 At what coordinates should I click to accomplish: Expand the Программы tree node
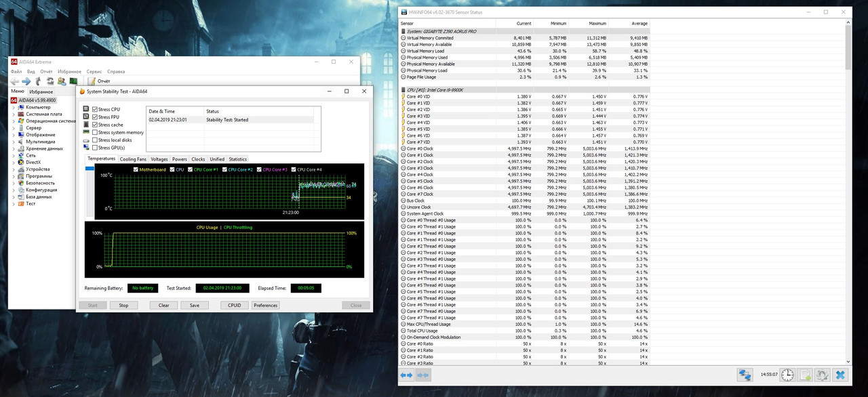13,176
